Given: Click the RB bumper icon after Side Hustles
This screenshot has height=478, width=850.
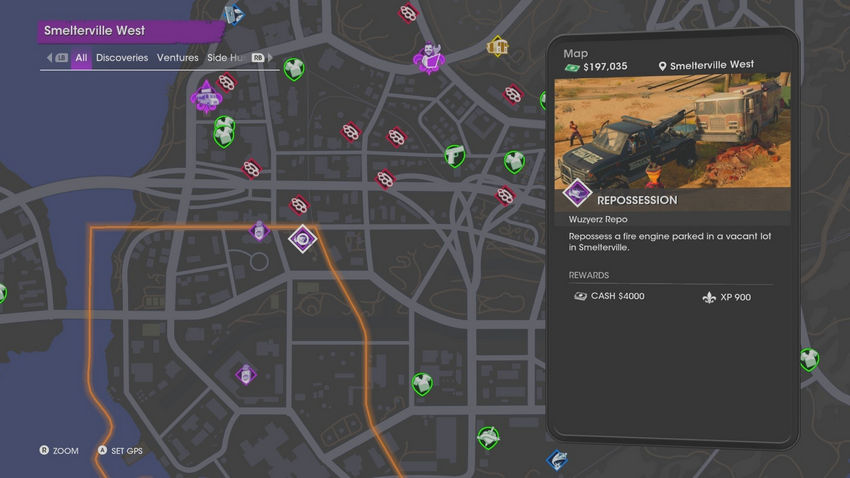Looking at the screenshot, I should click(258, 57).
